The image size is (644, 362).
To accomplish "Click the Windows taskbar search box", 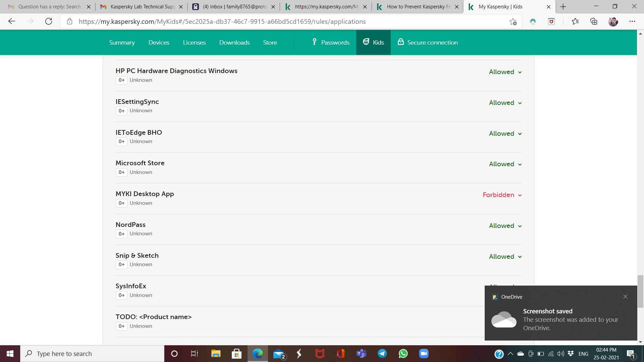I will point(92,354).
